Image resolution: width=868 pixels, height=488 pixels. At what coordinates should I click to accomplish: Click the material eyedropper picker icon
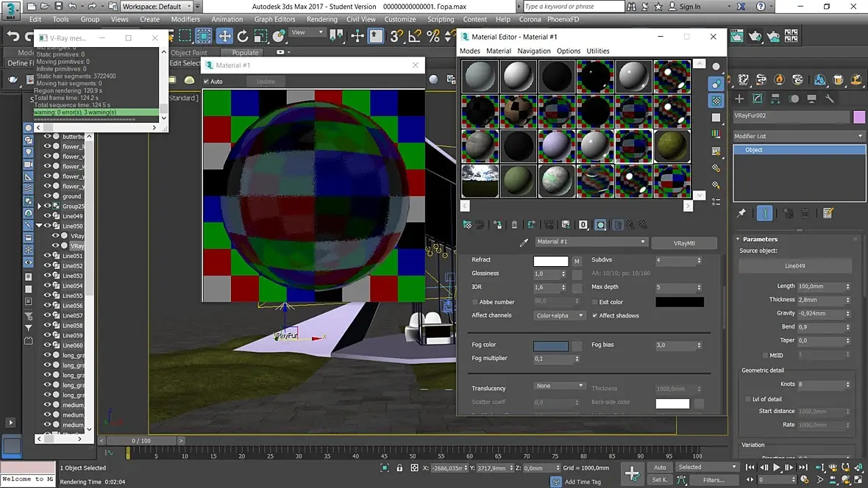[524, 243]
